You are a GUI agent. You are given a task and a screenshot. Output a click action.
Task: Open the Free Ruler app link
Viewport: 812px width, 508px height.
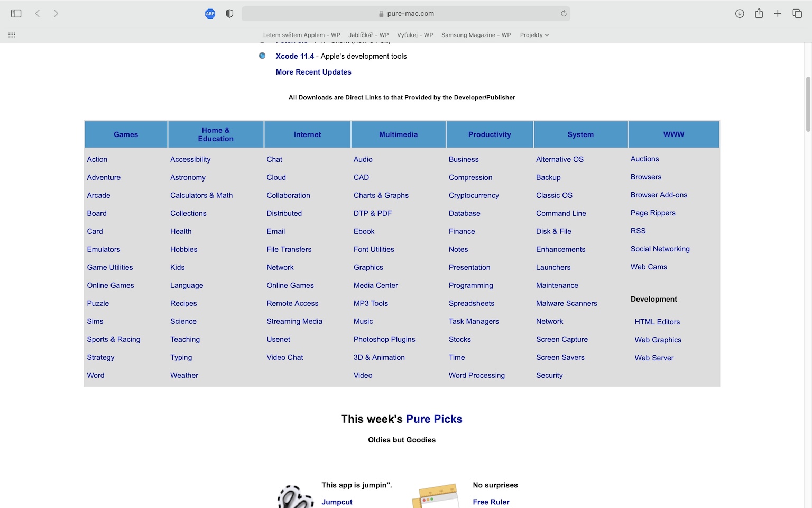491,502
